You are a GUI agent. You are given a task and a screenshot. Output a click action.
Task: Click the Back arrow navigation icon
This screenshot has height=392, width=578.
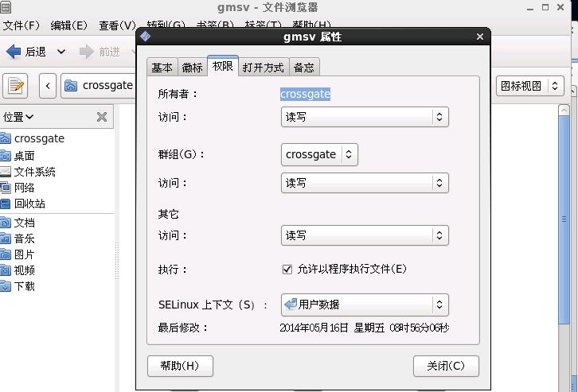coord(14,52)
